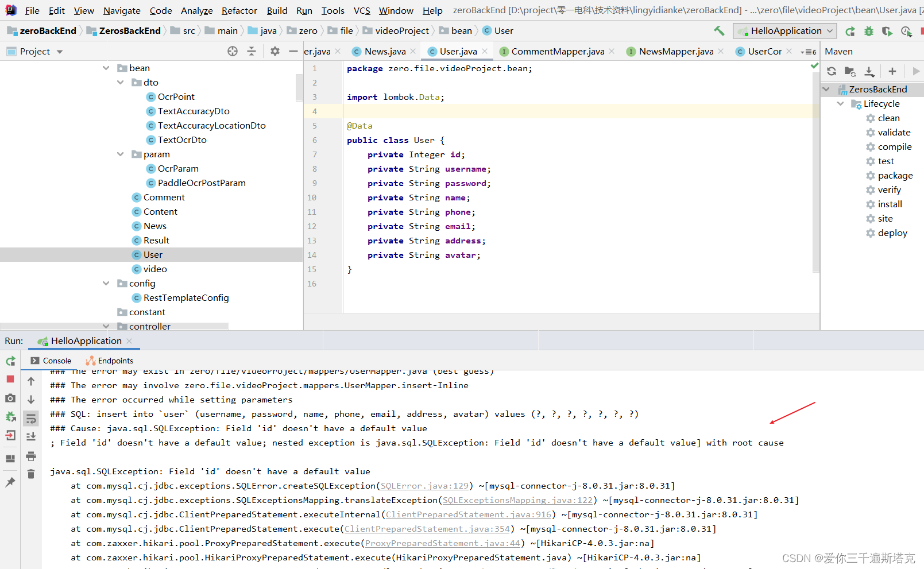This screenshot has height=569, width=924.
Task: Start debugging using the bug icon
Action: coord(869,31)
